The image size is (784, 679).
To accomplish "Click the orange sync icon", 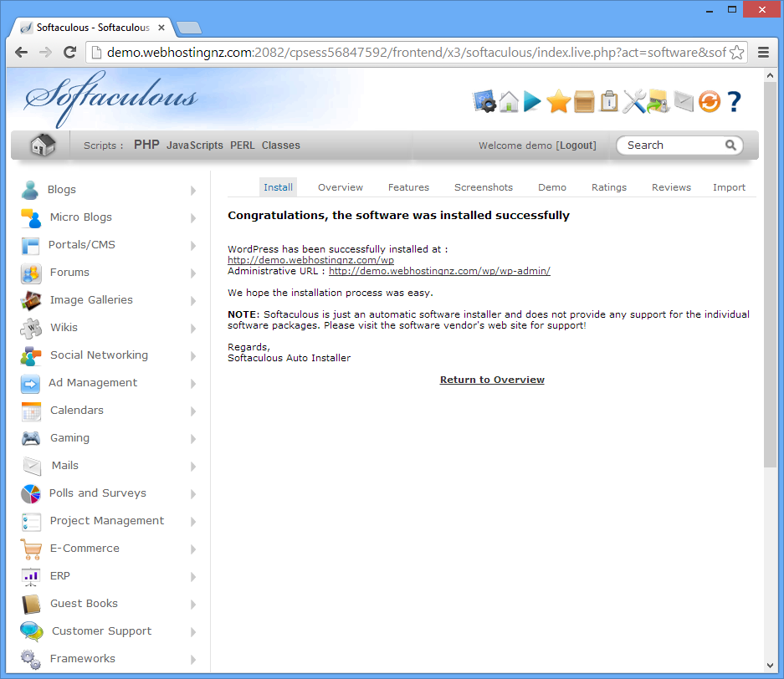I will 709,102.
